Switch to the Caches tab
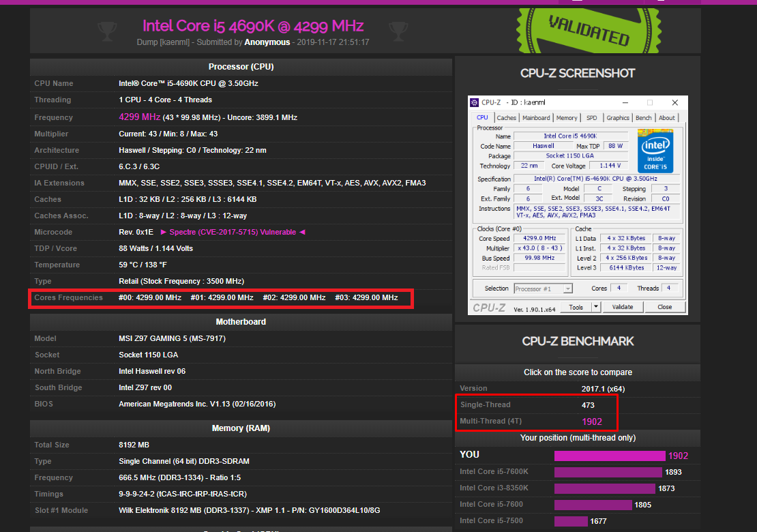757x532 pixels. pyautogui.click(x=507, y=118)
